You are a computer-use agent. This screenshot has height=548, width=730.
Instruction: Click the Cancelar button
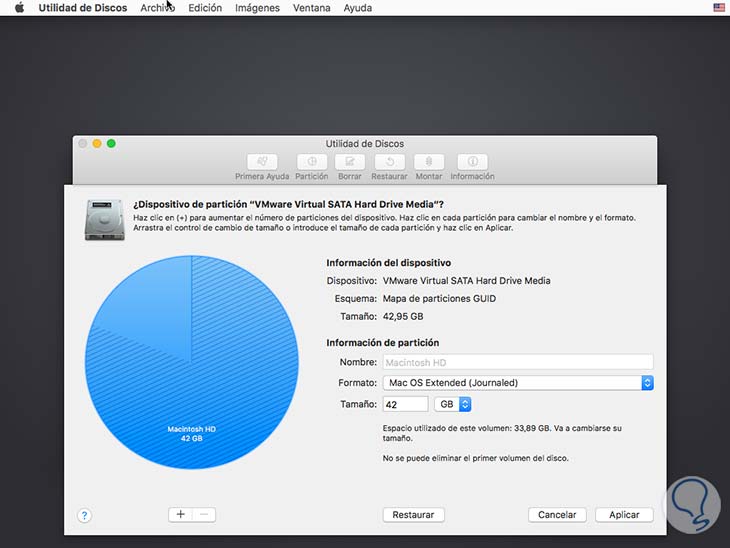[x=557, y=515]
